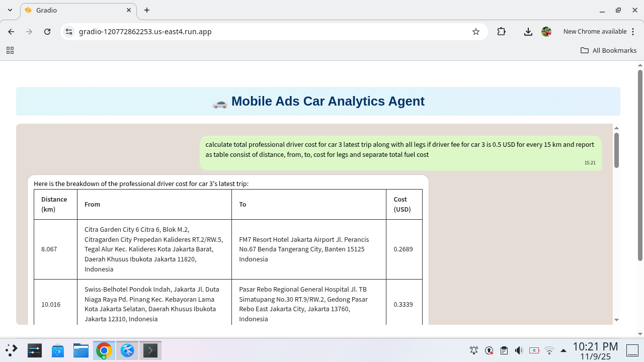The image size is (644, 362).
Task: Open a new browser tab
Action: [x=147, y=10]
